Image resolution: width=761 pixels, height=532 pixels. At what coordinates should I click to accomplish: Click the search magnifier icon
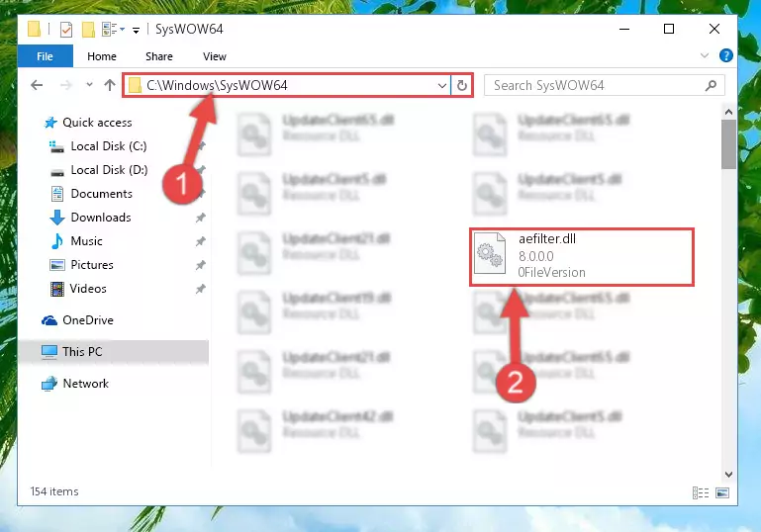click(x=711, y=86)
